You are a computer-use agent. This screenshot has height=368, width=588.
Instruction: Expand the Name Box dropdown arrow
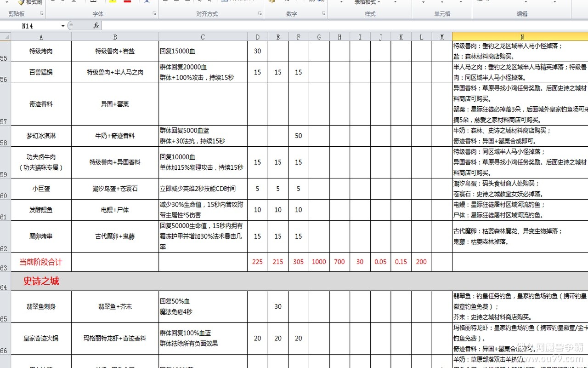pyautogui.click(x=63, y=26)
